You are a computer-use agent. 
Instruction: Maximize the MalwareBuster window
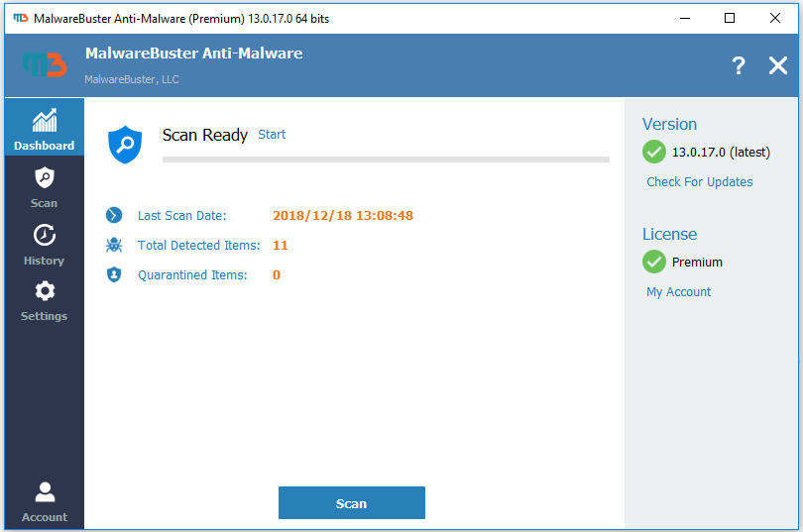point(730,19)
